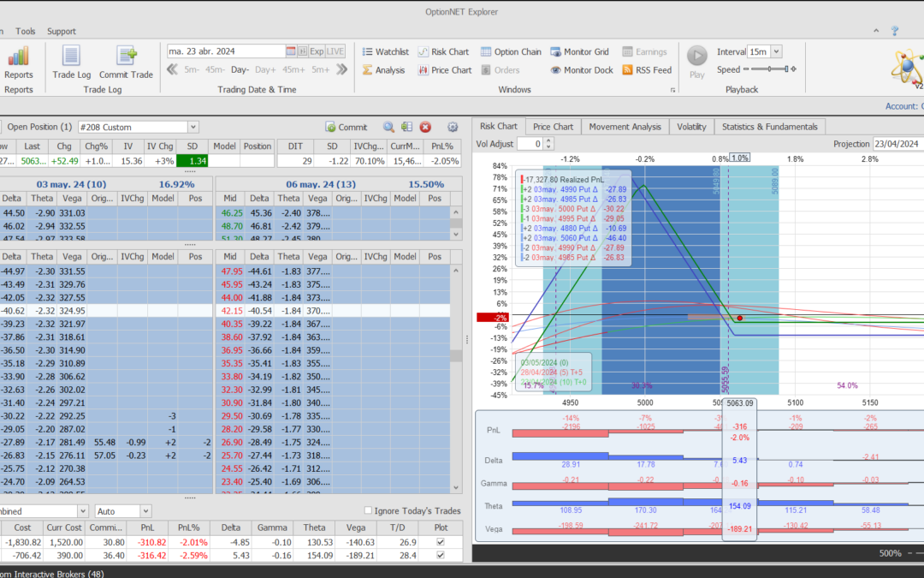Open the Option Chain window
Image resolution: width=924 pixels, height=578 pixels.
(x=511, y=52)
